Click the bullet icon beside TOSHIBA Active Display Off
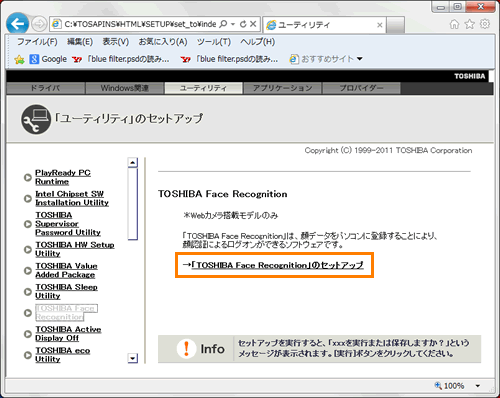The image size is (500, 398). [28, 334]
